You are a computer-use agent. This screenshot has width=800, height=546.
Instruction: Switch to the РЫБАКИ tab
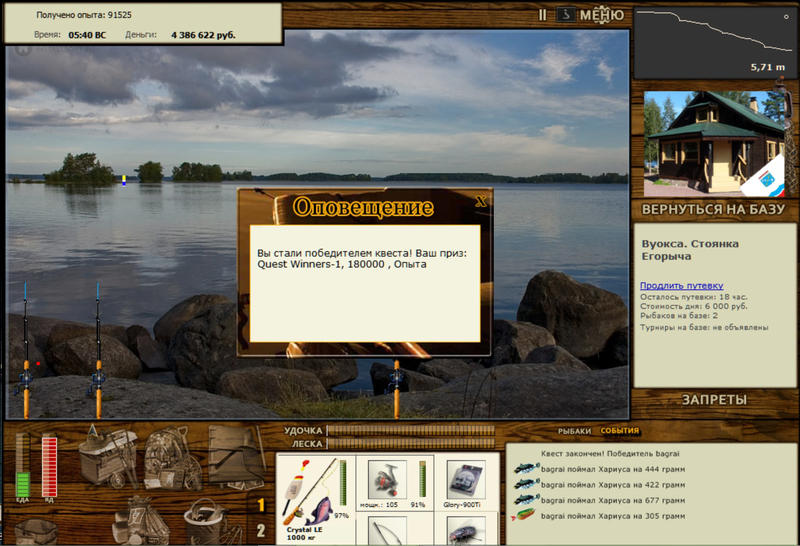click(574, 431)
